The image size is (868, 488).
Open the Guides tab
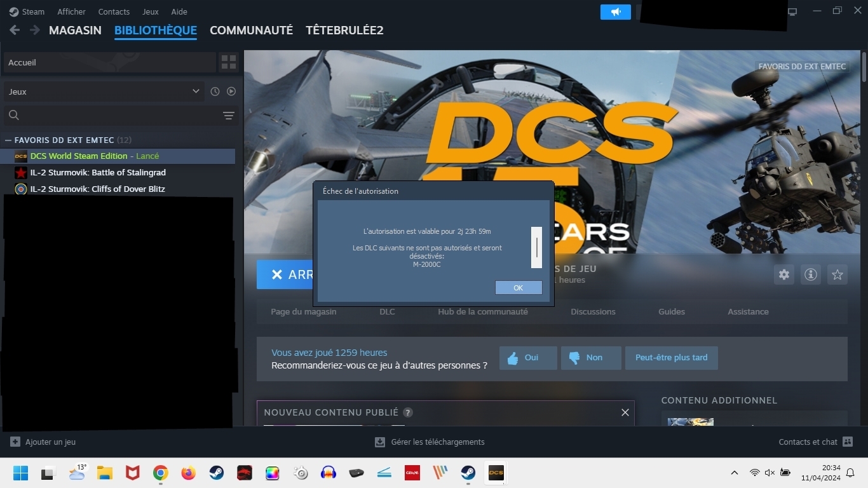tap(672, 311)
